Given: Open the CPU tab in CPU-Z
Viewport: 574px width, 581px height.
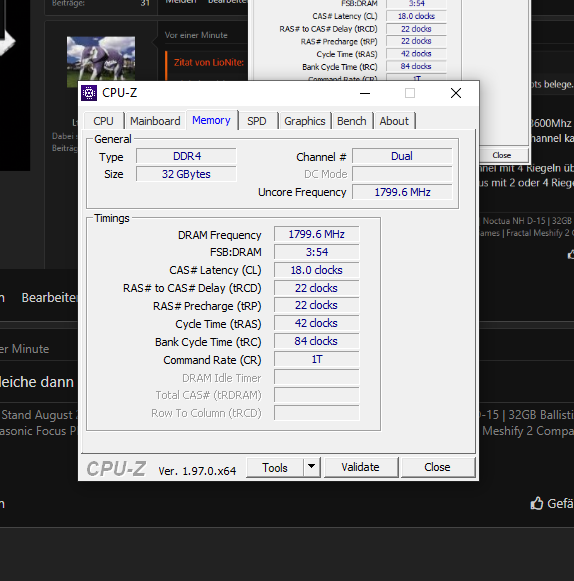Looking at the screenshot, I should point(103,121).
